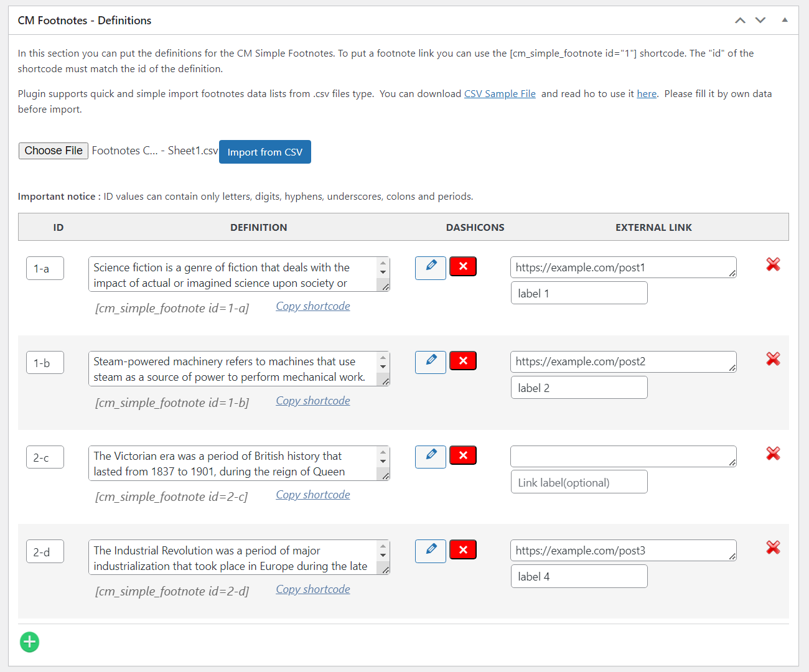The width and height of the screenshot is (809, 672).
Task: Open the 'here' instructions link
Action: (647, 94)
